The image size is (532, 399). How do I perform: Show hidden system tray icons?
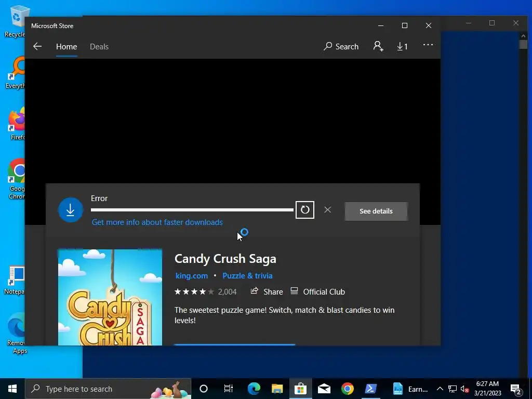(440, 389)
